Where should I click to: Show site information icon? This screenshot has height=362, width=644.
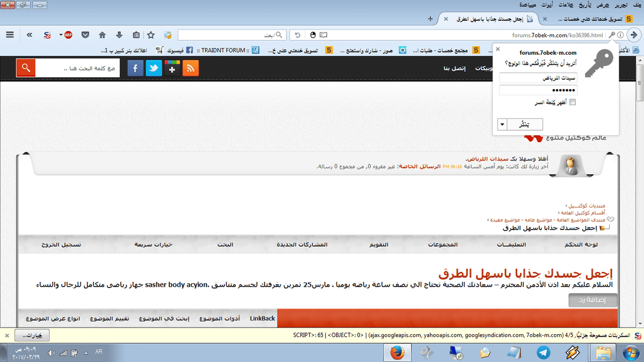pos(620,35)
